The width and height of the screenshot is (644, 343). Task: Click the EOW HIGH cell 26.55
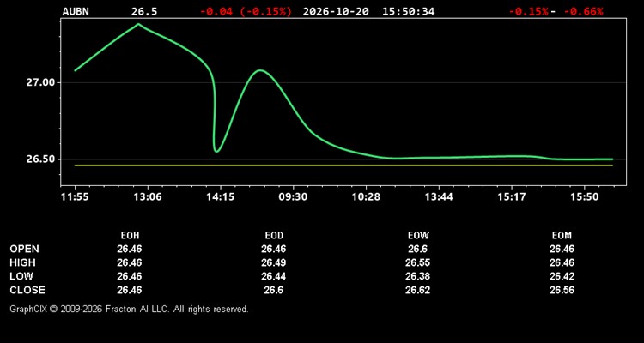pyautogui.click(x=417, y=262)
